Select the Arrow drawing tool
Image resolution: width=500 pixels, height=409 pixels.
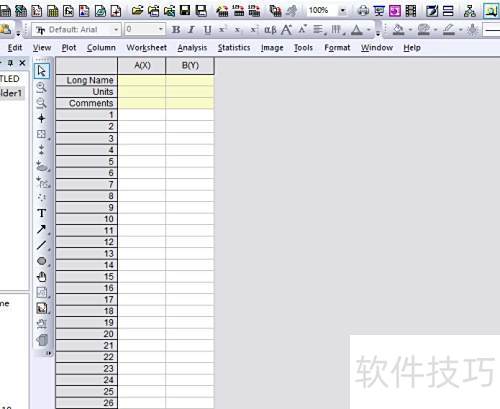click(x=42, y=229)
